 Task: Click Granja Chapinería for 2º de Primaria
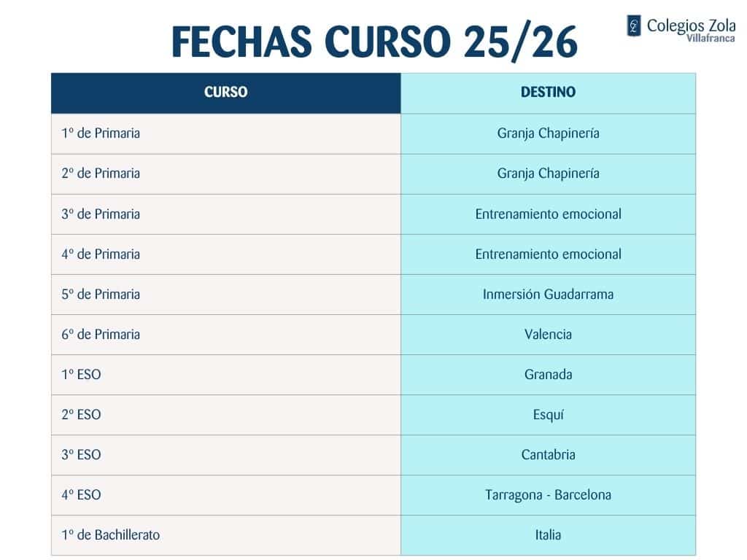(548, 174)
